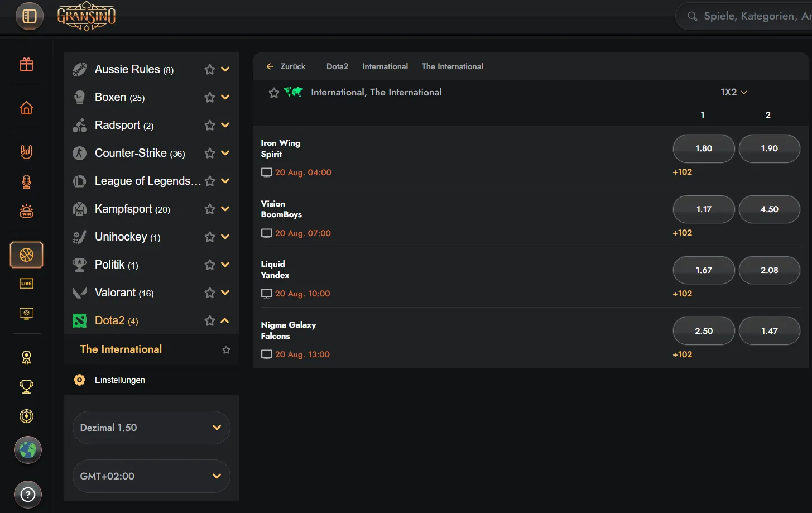Viewport: 812px width, 513px height.
Task: Open the trophy tournaments icon
Action: [x=27, y=386]
